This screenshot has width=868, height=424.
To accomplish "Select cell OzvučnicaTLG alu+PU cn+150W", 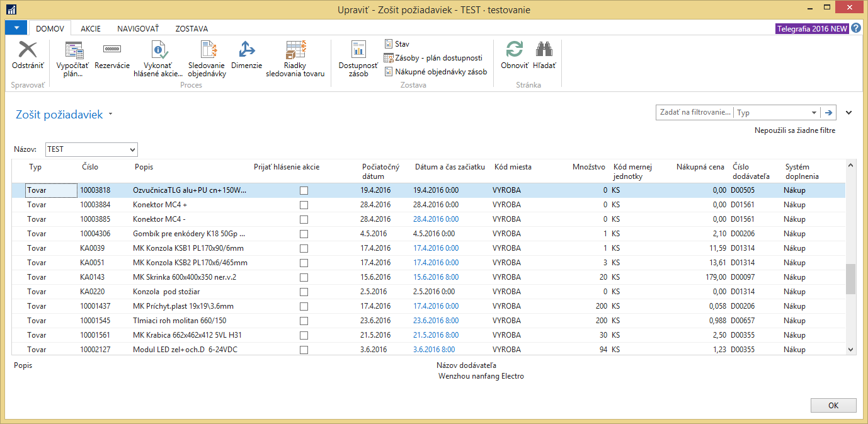I will (190, 190).
